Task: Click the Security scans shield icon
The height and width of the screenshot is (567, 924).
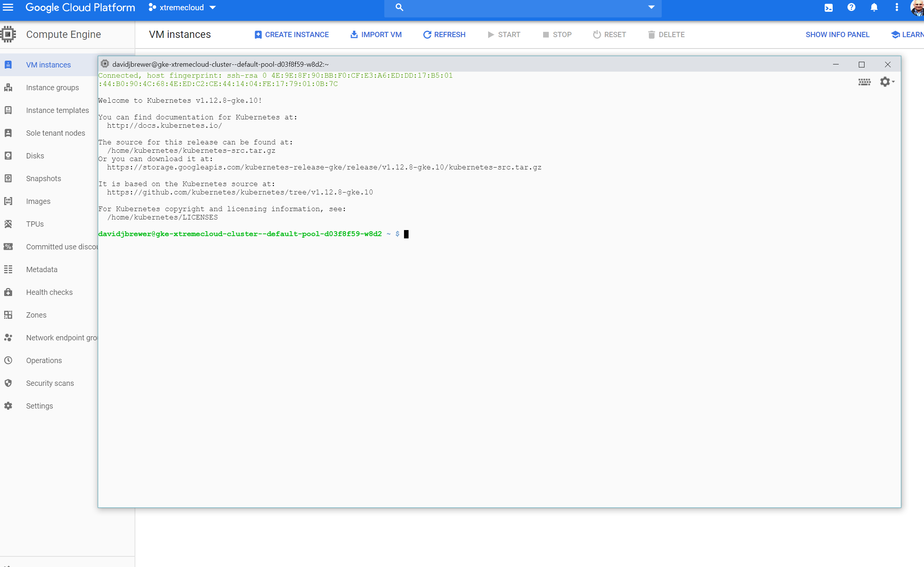Action: pos(8,383)
